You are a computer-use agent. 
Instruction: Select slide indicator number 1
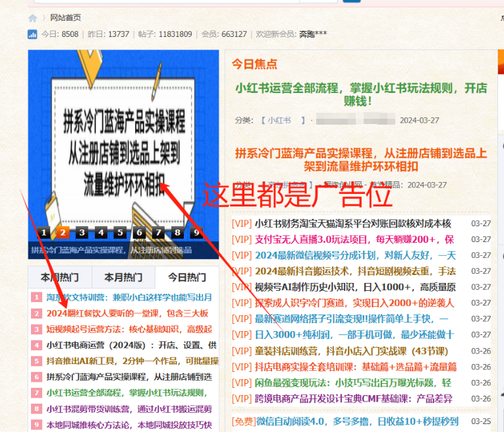43,232
